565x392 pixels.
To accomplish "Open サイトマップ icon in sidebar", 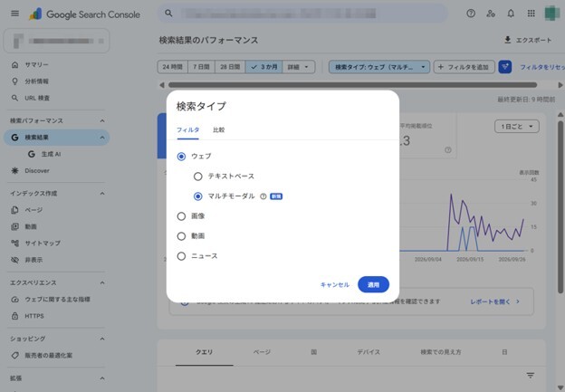I will [14, 243].
